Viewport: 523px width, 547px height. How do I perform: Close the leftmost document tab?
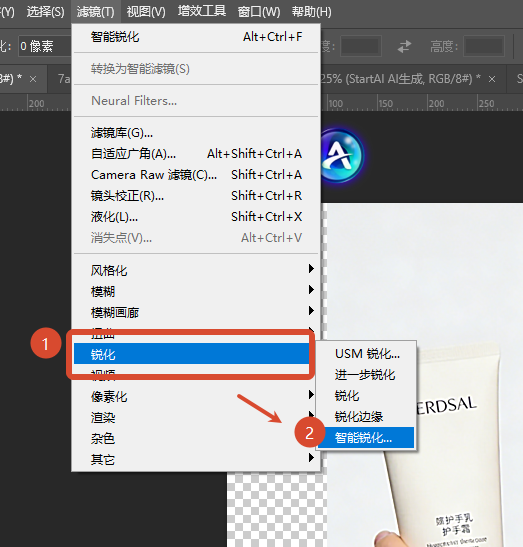33,80
